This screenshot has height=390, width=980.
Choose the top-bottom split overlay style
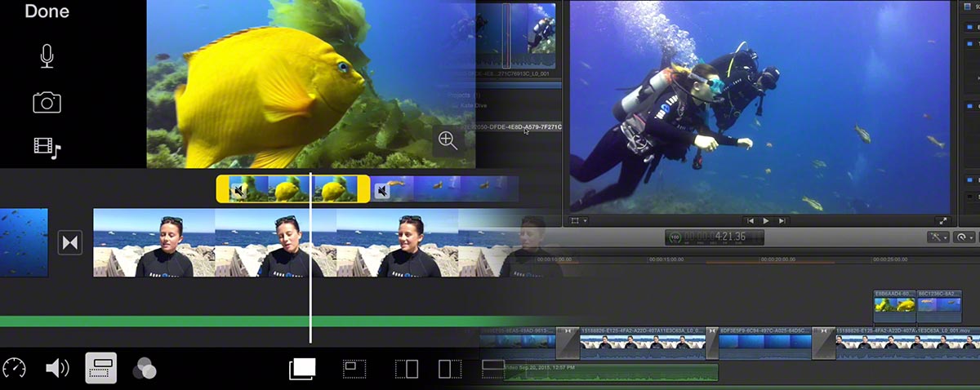coord(493,369)
